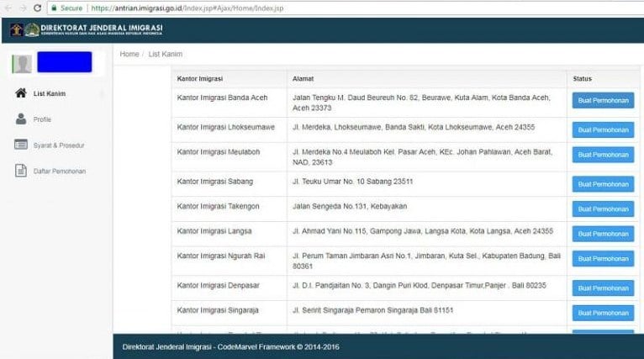The image size is (644, 359).
Task: Click the user avatar picture
Action: tap(22, 64)
